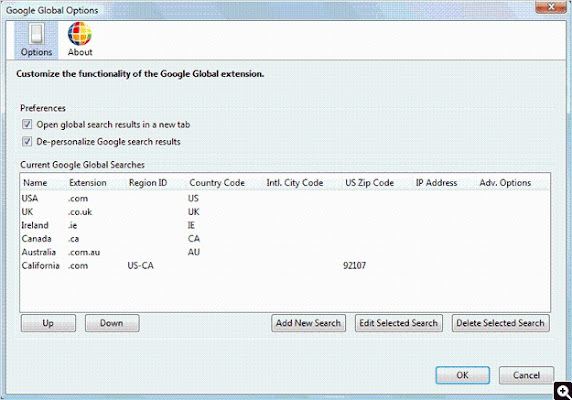Open the About globe icon
572x400 pixels.
click(x=80, y=34)
